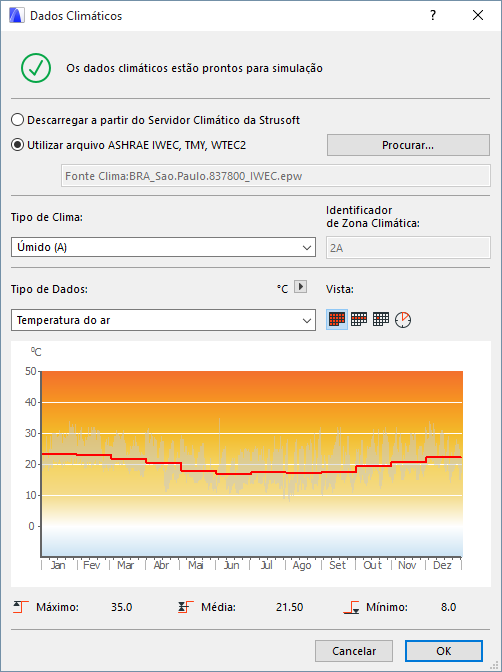
Task: Confirm with the OK button
Action: (x=444, y=651)
